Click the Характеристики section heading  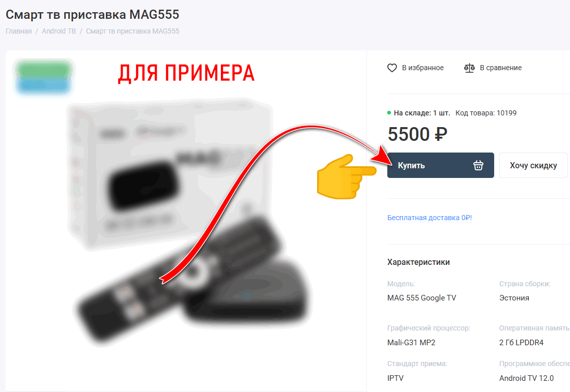click(418, 262)
